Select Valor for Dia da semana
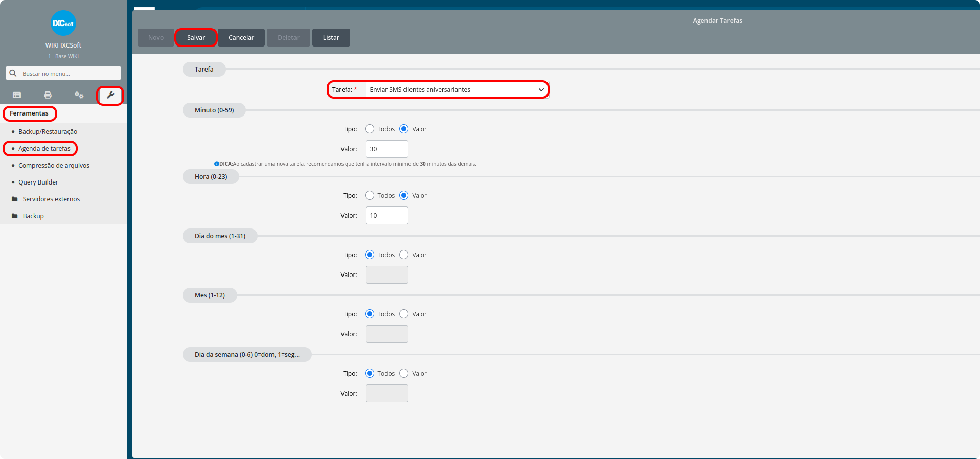This screenshot has height=459, width=980. pyautogui.click(x=404, y=373)
